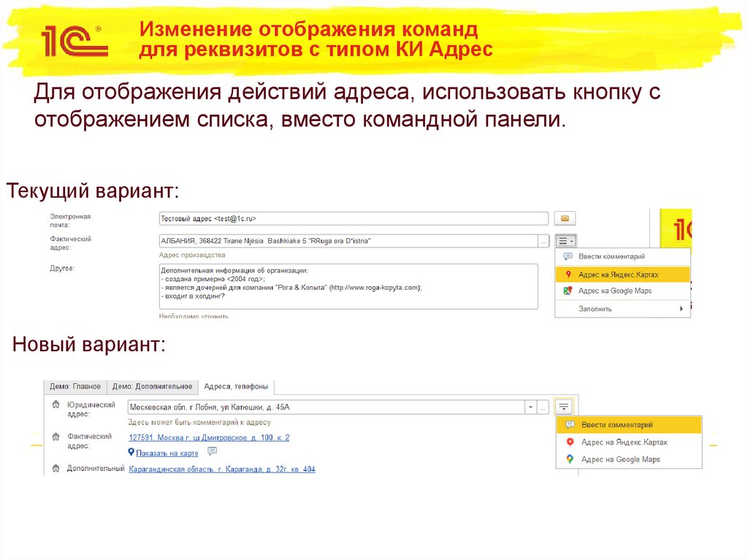Click 'Адрес производства' caption text
Screen dimensions: 748x560
click(192, 256)
